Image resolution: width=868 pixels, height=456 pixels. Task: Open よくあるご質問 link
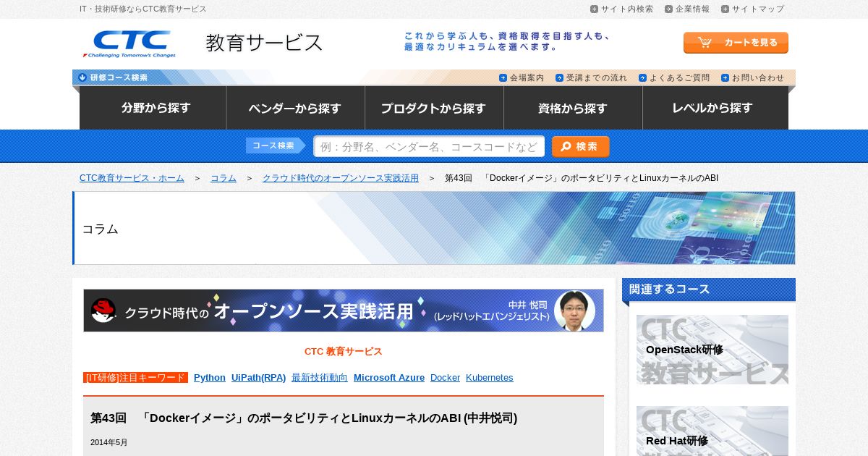(x=679, y=77)
